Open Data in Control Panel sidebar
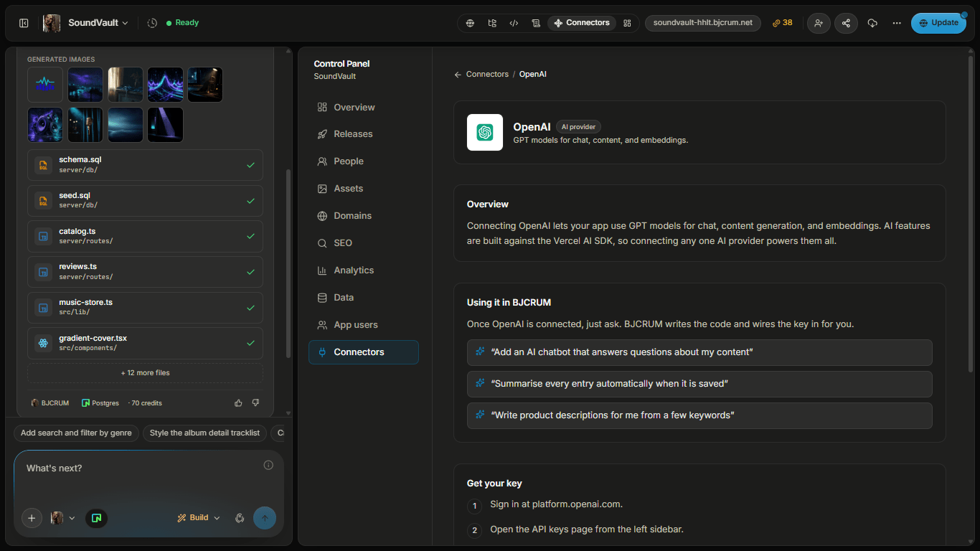The image size is (980, 551). click(363, 298)
